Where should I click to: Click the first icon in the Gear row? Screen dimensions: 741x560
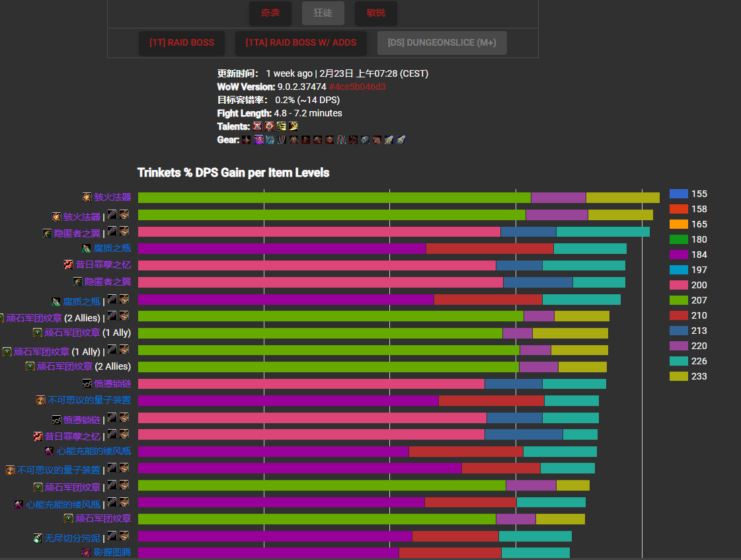point(246,140)
